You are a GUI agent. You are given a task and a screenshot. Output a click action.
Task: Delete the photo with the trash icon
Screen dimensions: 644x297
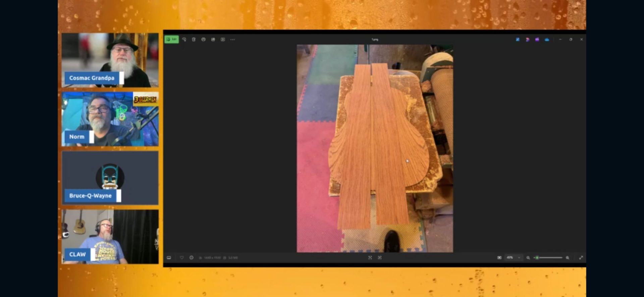pos(194,40)
